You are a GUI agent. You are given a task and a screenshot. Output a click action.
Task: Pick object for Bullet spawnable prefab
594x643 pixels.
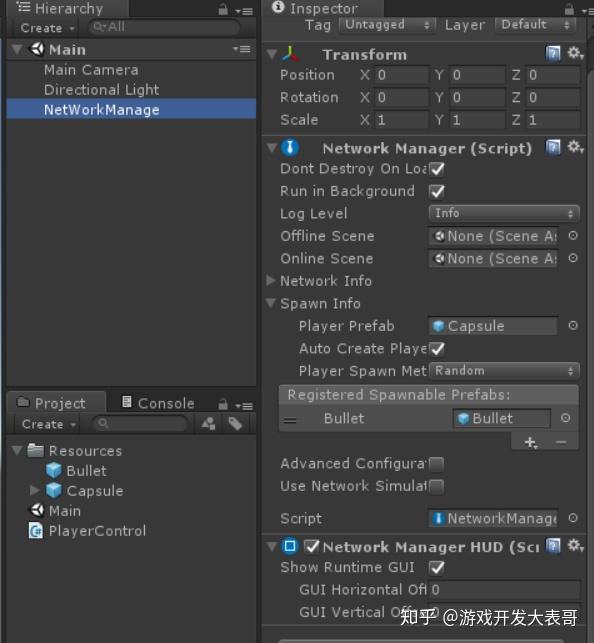(565, 418)
